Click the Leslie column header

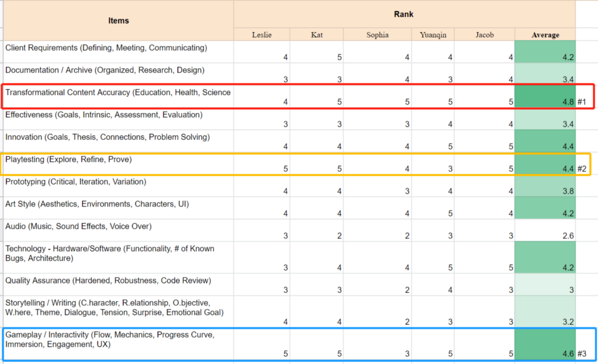coord(262,34)
